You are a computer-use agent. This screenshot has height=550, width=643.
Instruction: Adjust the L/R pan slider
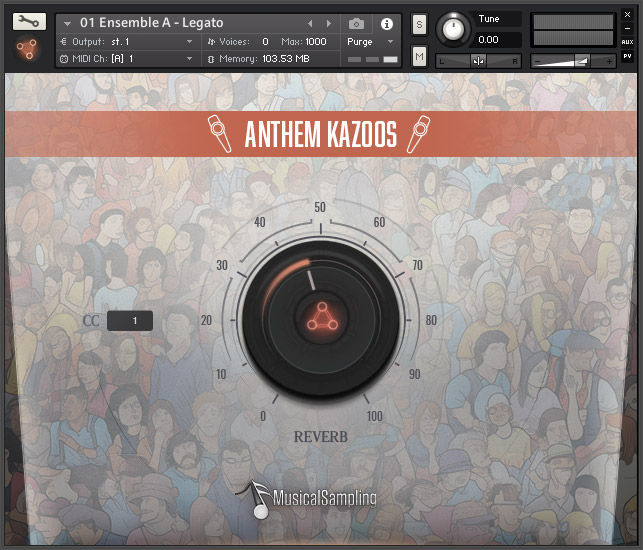(x=478, y=61)
